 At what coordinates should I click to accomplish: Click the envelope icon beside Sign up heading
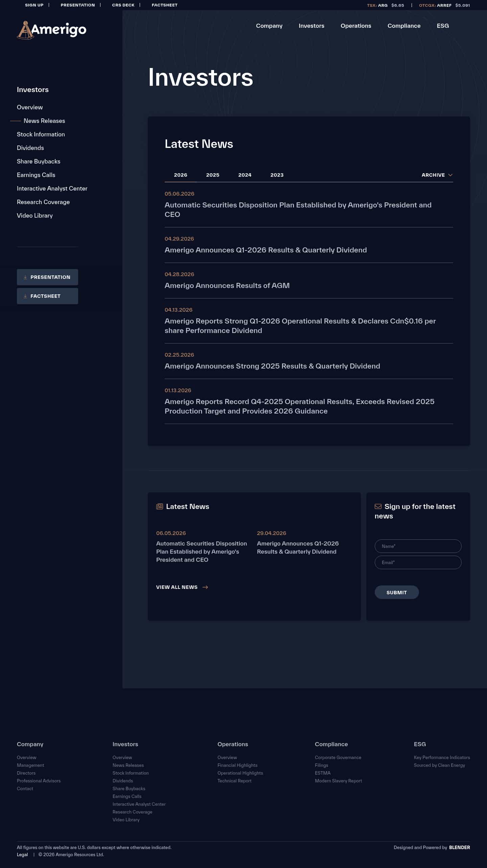[378, 507]
